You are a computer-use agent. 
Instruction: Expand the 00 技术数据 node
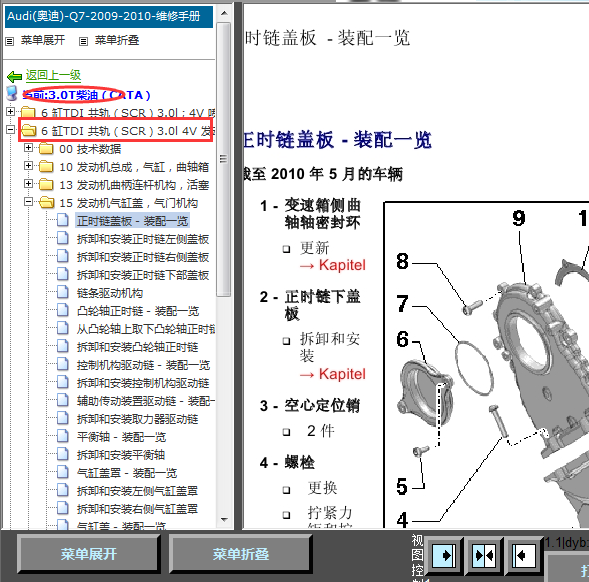[28, 148]
